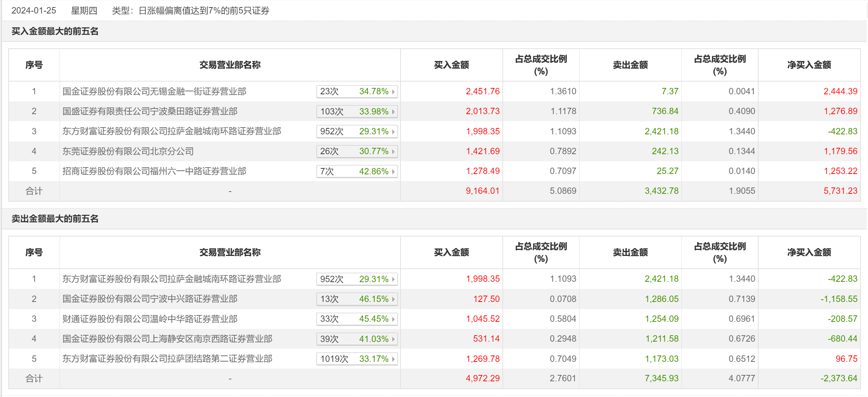Click net value -208.57
Image resolution: width=868 pixels, height=397 pixels.
coord(843,319)
